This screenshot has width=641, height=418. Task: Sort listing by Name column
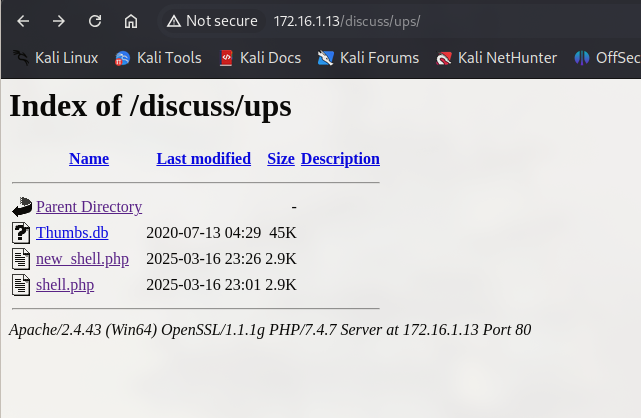coord(89,158)
